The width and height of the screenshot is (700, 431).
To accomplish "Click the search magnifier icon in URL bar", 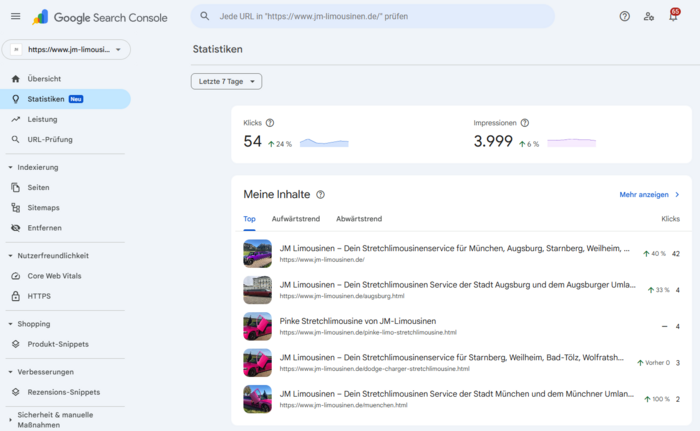I will point(204,16).
